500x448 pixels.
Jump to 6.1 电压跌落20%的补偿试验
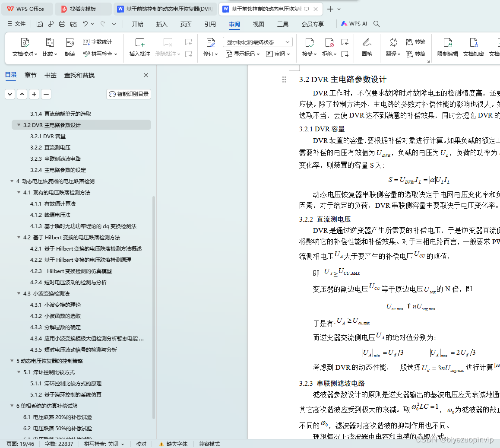pyautogui.click(x=57, y=417)
